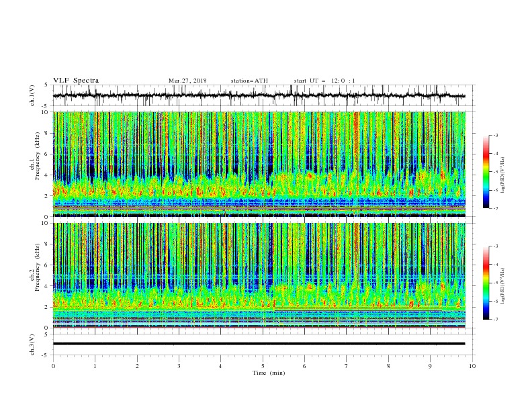Click the time axis tick label "9"
The image size is (532, 411).
tap(430, 366)
